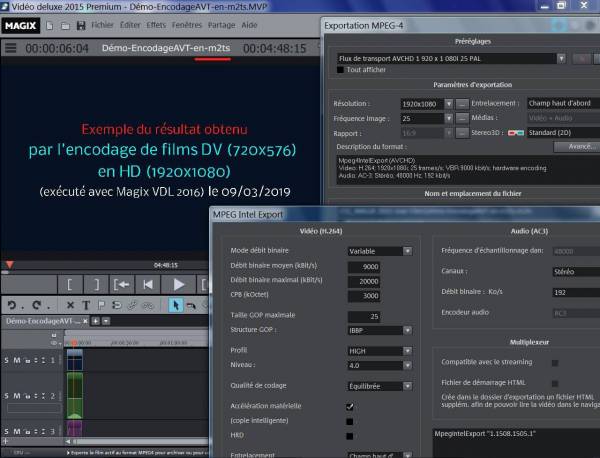The height and width of the screenshot is (458, 600).
Task: Click the ... button next to Fréquence image
Action: pos(462,119)
